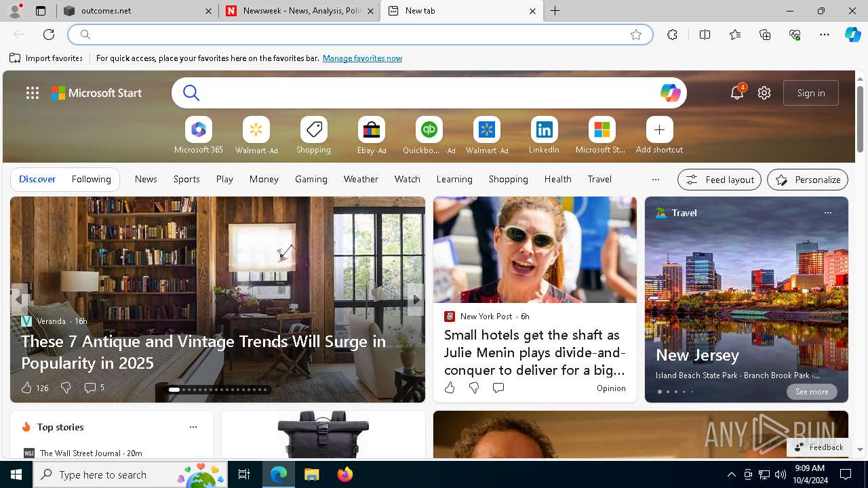
Task: Click the Copilot icon in search box
Action: tap(670, 93)
